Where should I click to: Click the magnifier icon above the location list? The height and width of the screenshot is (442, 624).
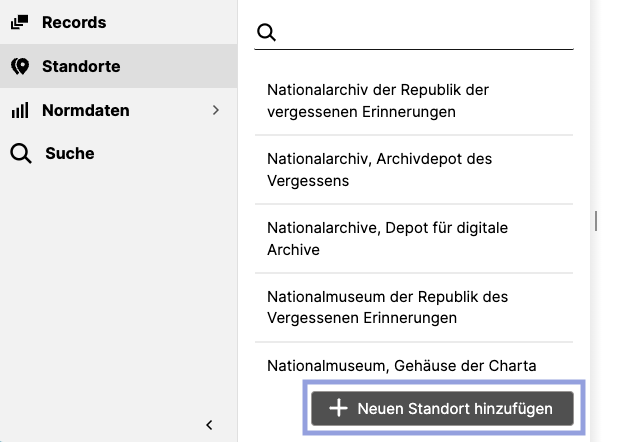click(266, 33)
